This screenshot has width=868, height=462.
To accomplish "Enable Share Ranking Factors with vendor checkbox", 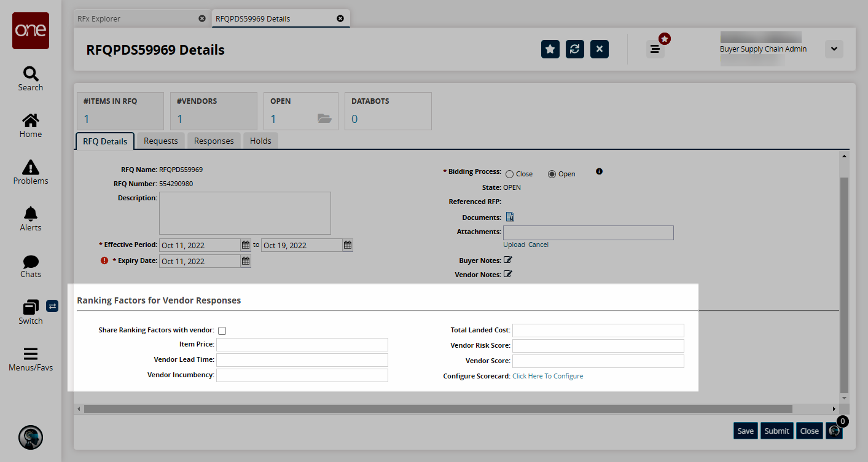I will click(x=222, y=331).
